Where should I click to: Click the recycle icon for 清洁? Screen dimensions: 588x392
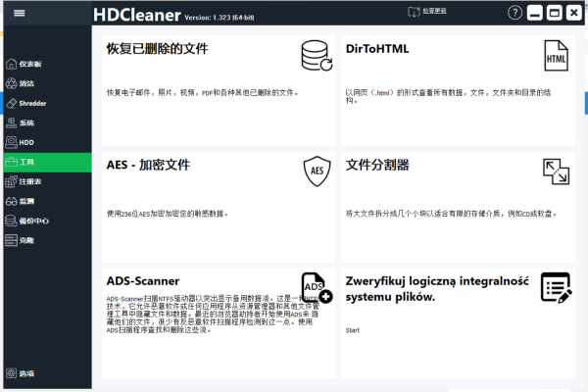point(11,83)
